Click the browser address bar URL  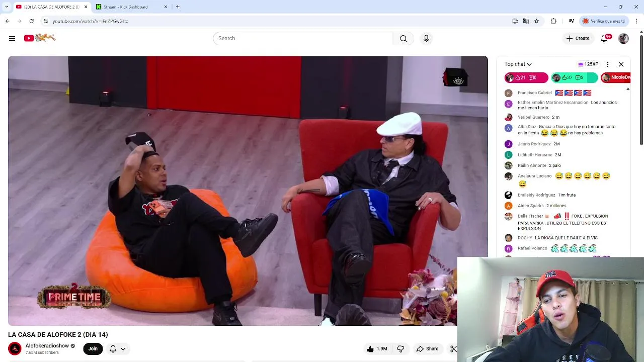(x=90, y=21)
